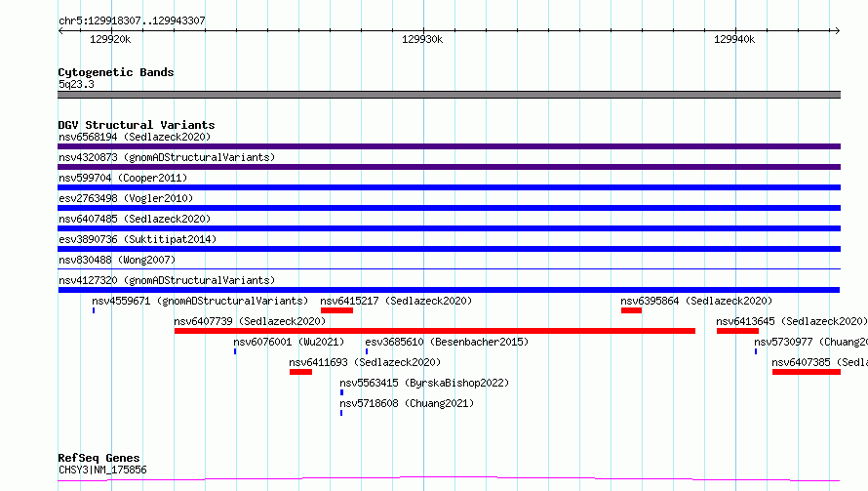Click the blue esv2763498 variant bar
868x491 pixels.
pos(449,208)
